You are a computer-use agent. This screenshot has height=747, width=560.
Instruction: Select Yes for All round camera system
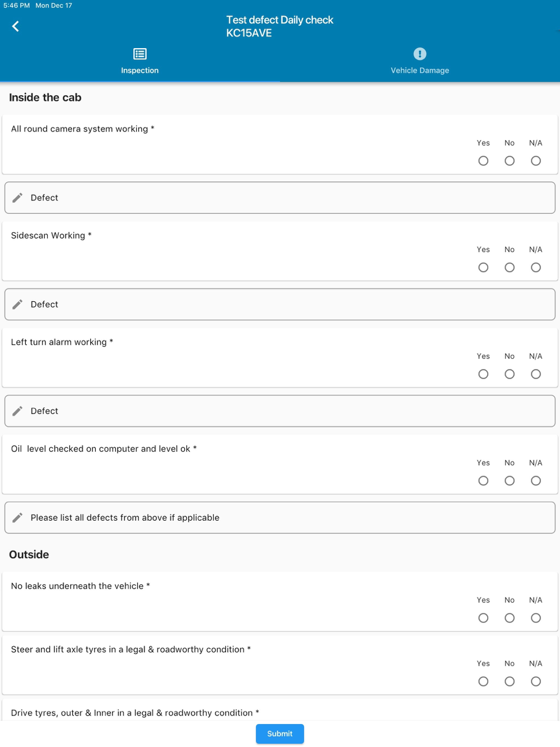click(x=483, y=161)
